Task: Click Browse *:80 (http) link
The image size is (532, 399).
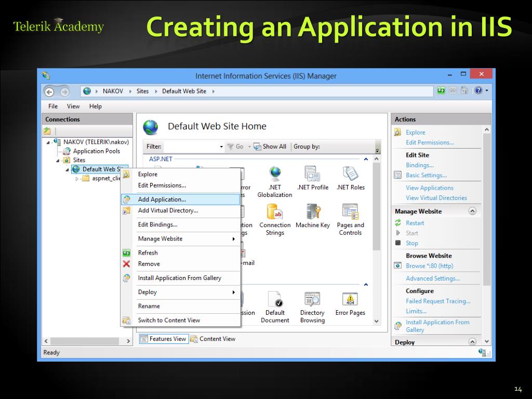Action: 429,265
